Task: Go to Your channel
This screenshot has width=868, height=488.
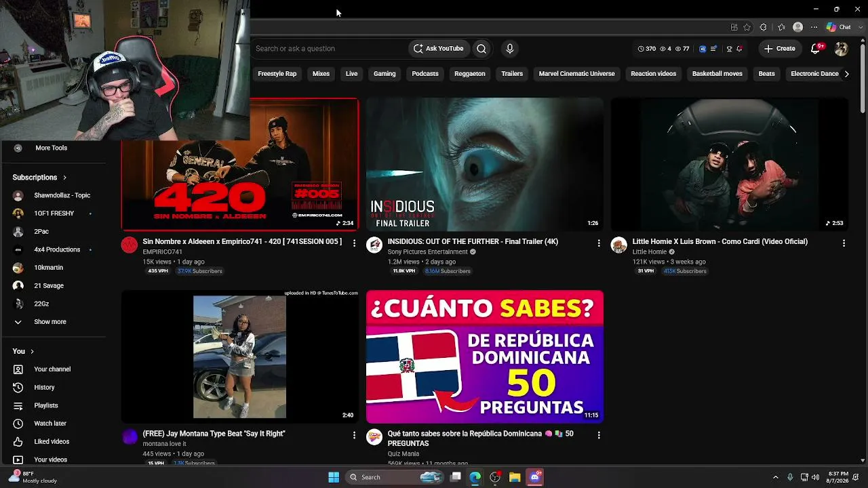Action: [x=52, y=369]
